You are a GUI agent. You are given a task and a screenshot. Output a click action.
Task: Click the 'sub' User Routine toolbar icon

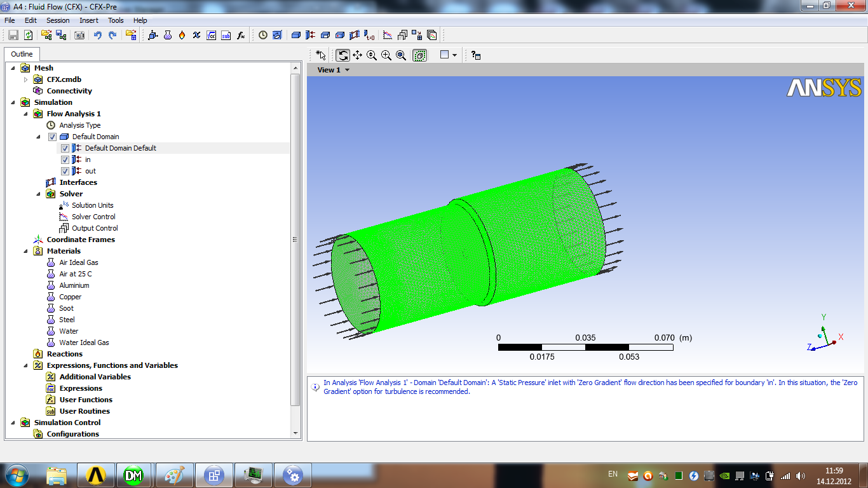226,36
